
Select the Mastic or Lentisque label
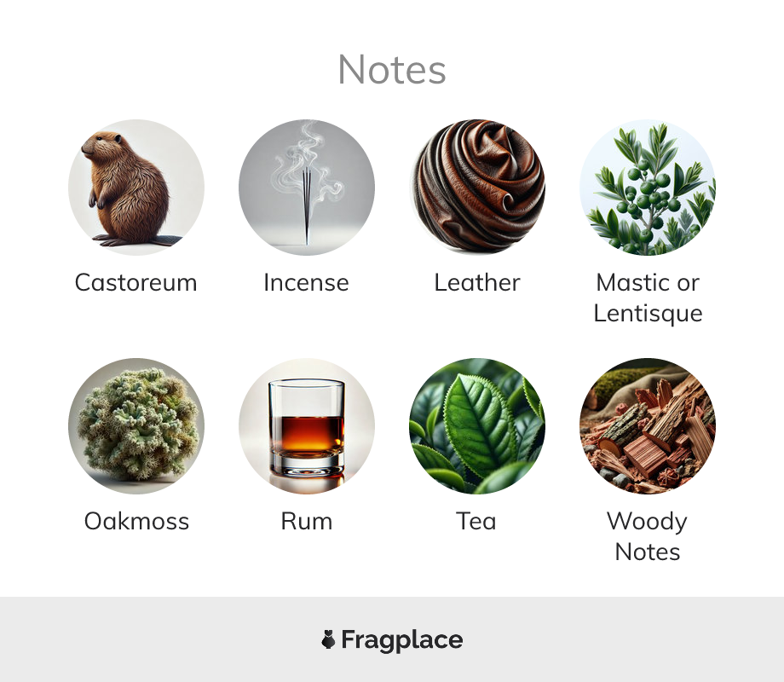pyautogui.click(x=648, y=298)
